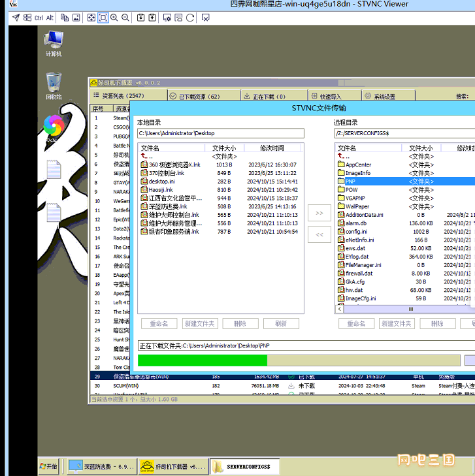The height and width of the screenshot is (476, 475).
Task: Switch to 深蓝防逃费 taskbar item
Action: 102,467
